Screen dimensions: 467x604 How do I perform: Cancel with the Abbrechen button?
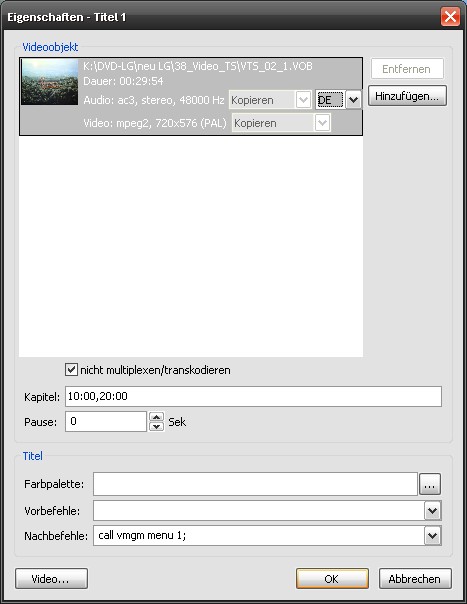click(415, 579)
